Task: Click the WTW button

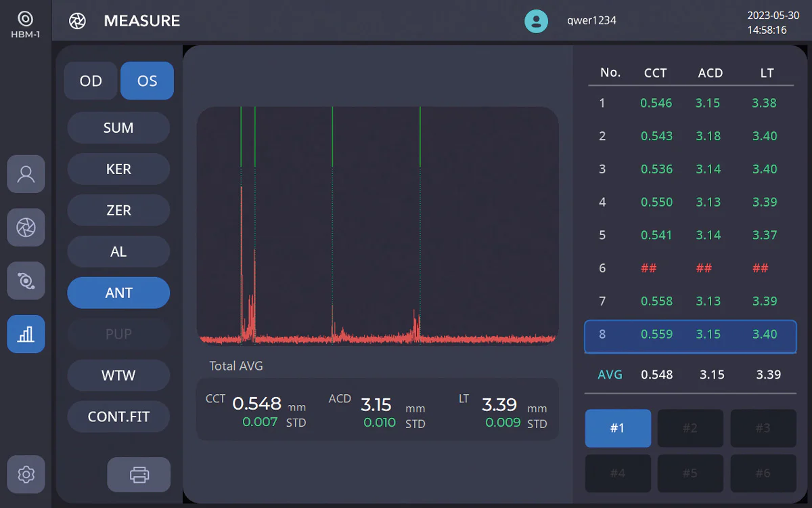Action: coord(118,375)
